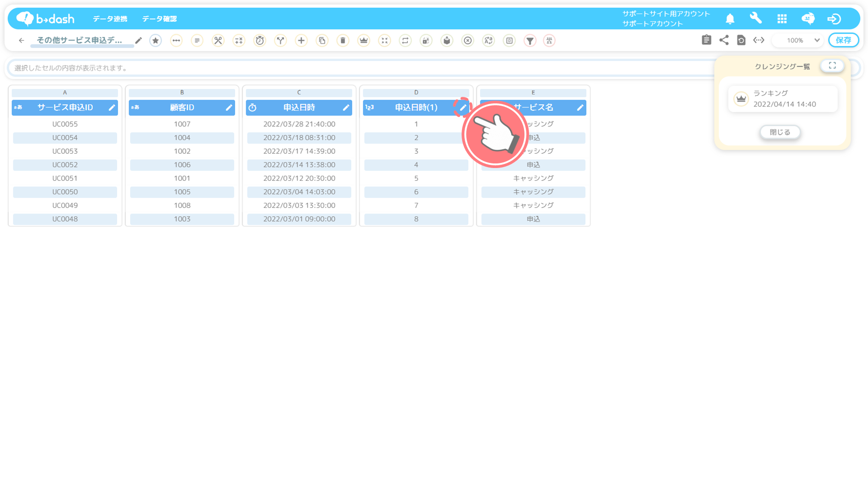The height and width of the screenshot is (488, 868).
Task: Open the apps grid icon
Action: pyautogui.click(x=782, y=19)
